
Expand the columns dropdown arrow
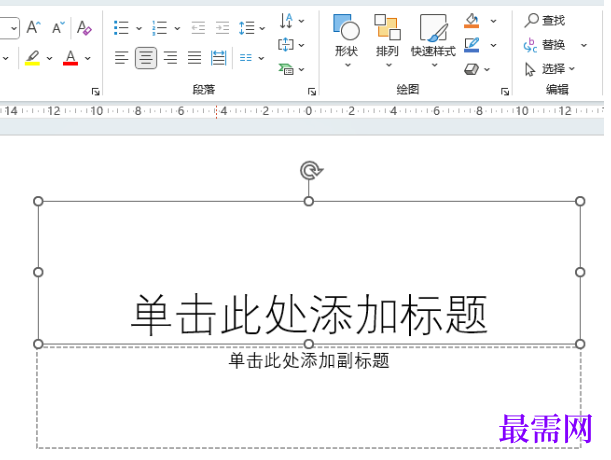pos(261,58)
